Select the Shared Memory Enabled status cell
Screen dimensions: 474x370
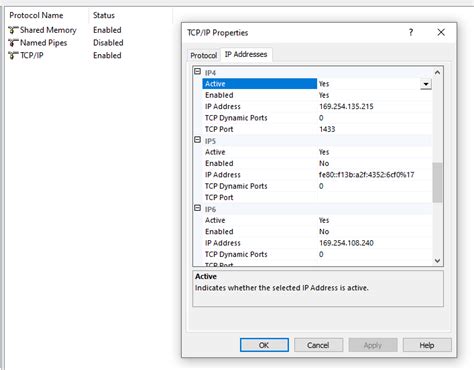click(x=107, y=30)
